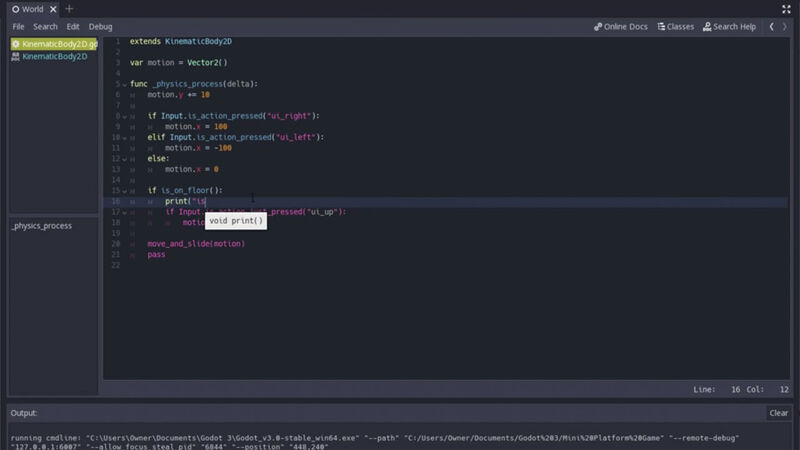Toggle distraction-free fullscreen mode

pos(786,9)
